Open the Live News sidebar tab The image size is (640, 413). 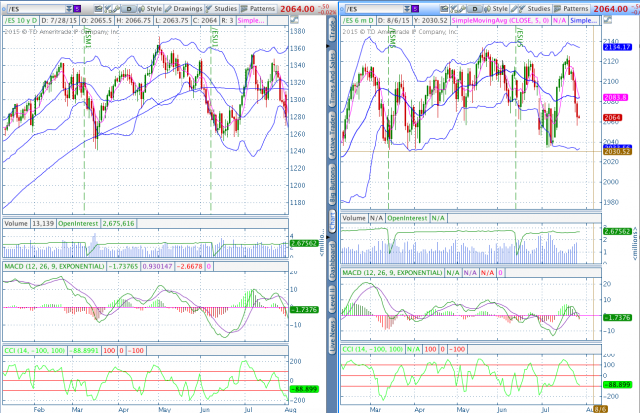(332, 336)
